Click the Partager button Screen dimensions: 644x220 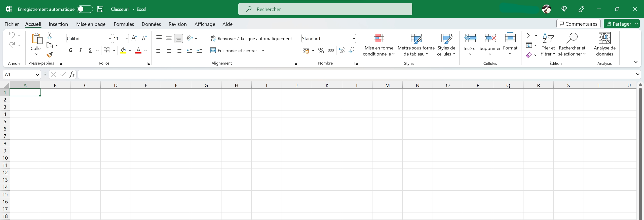(x=619, y=24)
